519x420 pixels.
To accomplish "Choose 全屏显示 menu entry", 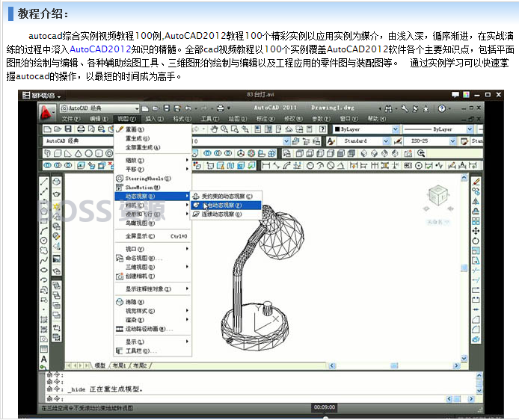I will pos(153,236).
